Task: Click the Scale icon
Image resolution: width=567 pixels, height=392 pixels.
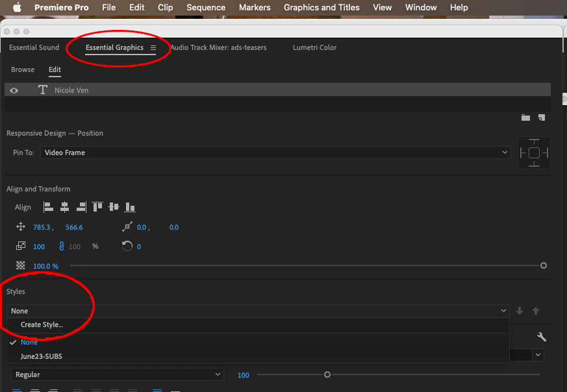Action: pyautogui.click(x=21, y=246)
